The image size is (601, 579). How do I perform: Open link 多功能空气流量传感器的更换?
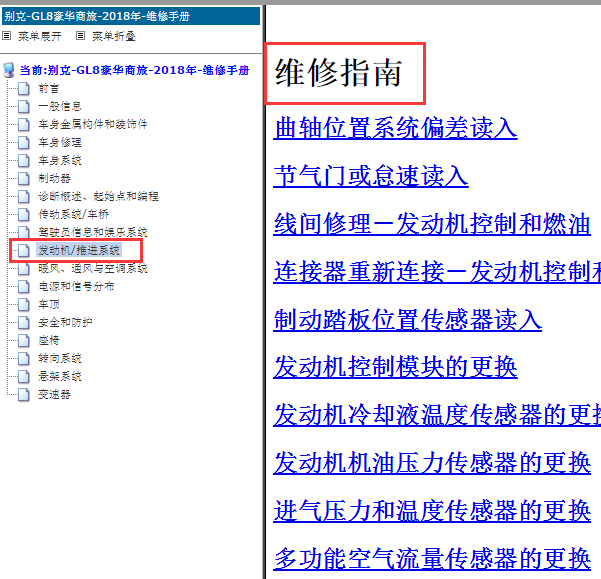[x=432, y=559]
